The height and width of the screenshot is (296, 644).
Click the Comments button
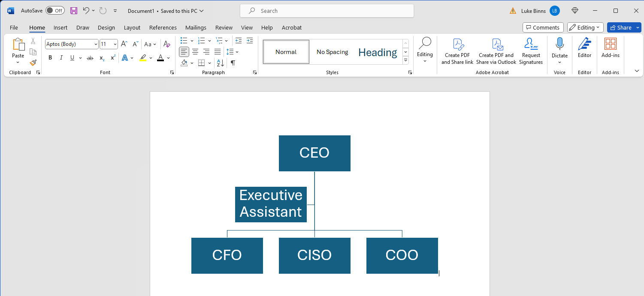543,27
